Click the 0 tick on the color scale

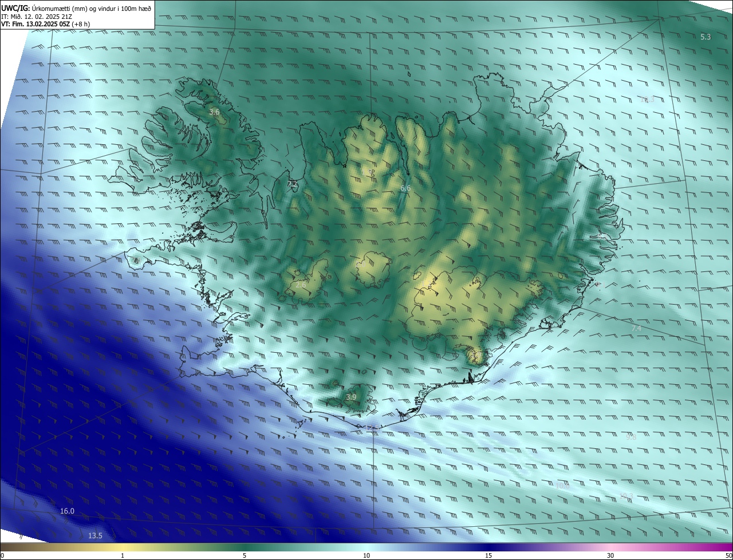[x=2, y=555]
